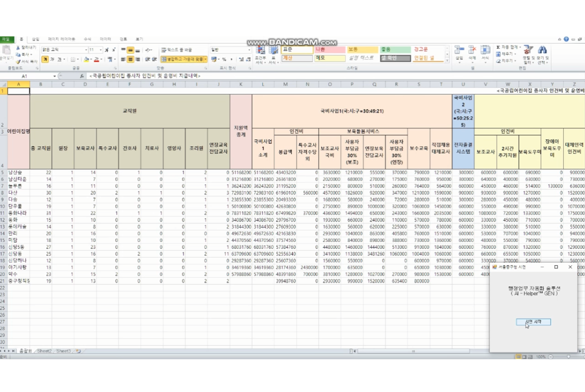
Task: Open the Sort and Filter tool
Action: coord(528,50)
